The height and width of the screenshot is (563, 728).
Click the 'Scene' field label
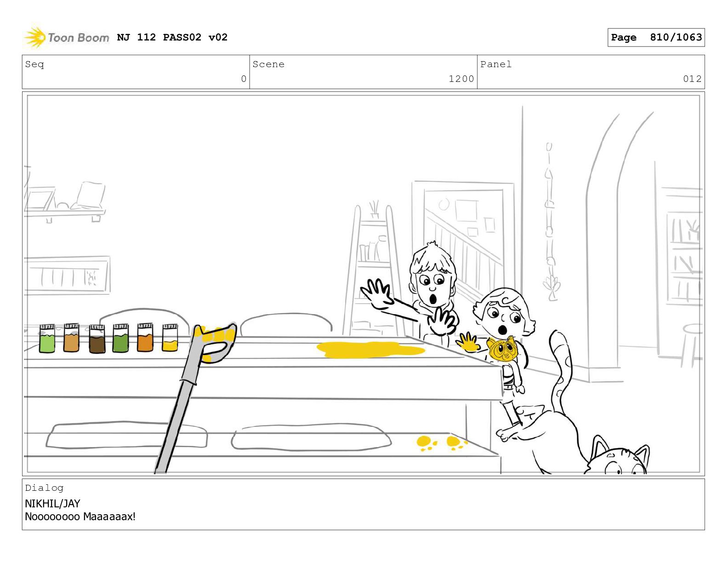coord(268,64)
